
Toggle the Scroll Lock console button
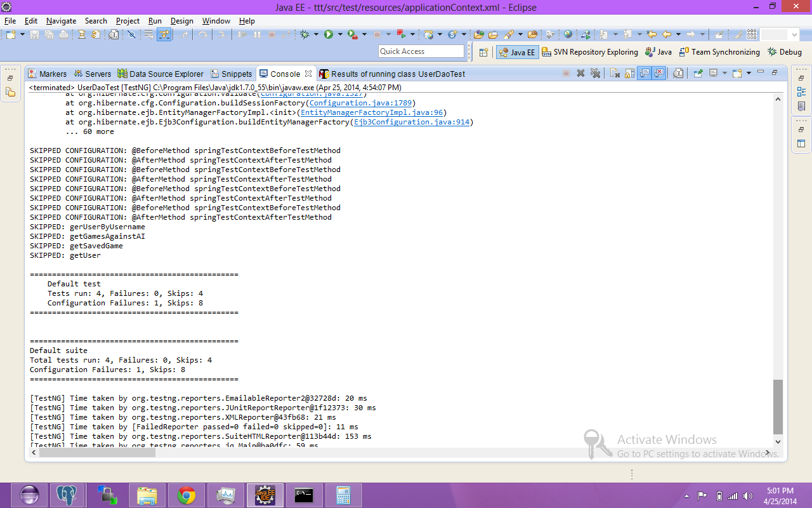coord(631,74)
